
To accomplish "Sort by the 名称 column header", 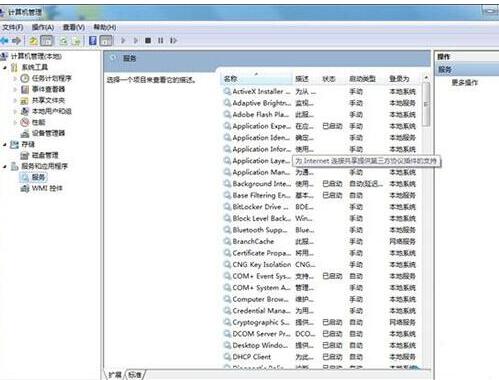I will 257,79.
